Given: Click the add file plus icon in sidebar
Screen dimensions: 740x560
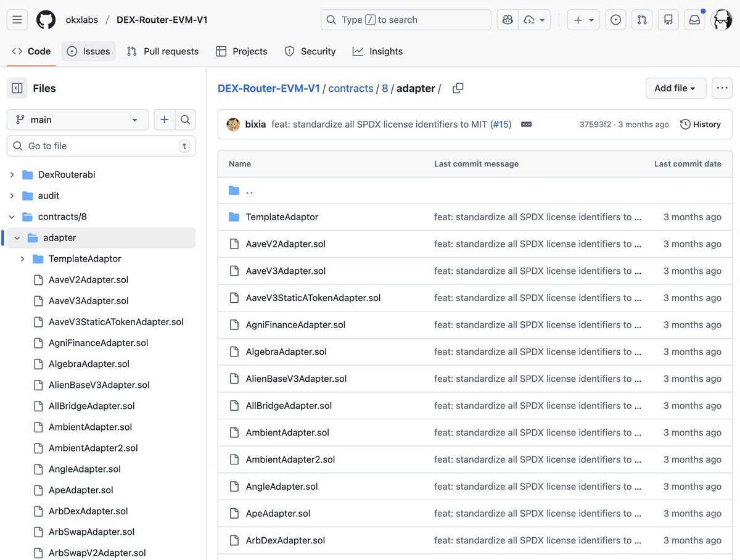Looking at the screenshot, I should [x=165, y=120].
